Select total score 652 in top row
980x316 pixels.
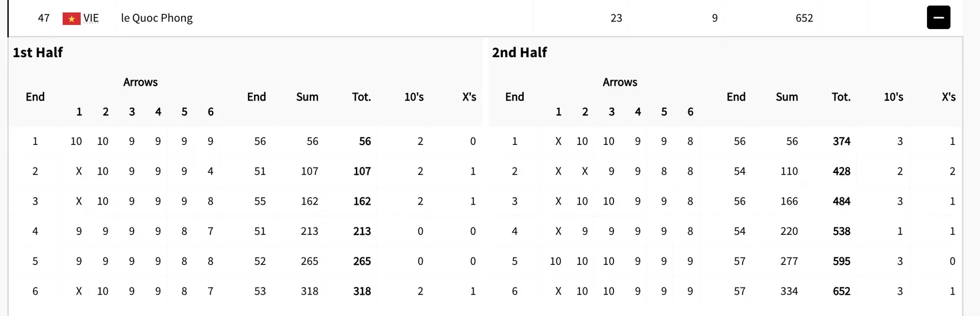804,18
